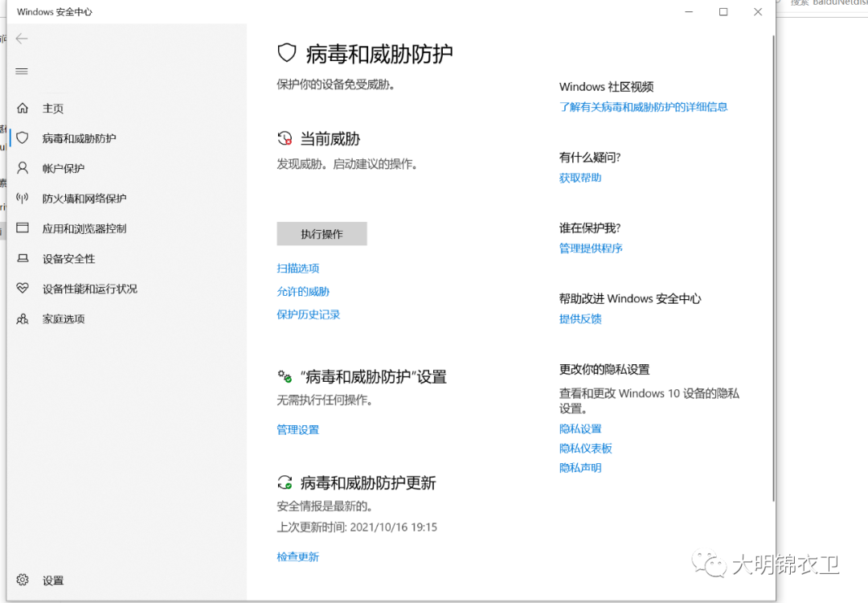Maximize the Windows 安全中心 window
Screen dimensions: 868x603
(723, 11)
